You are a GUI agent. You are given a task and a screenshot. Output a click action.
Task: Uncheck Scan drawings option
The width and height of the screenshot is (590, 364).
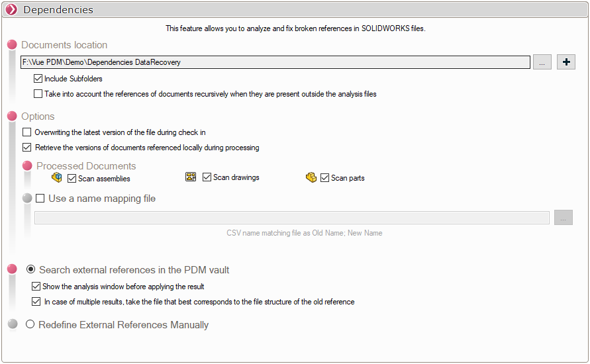[207, 177]
